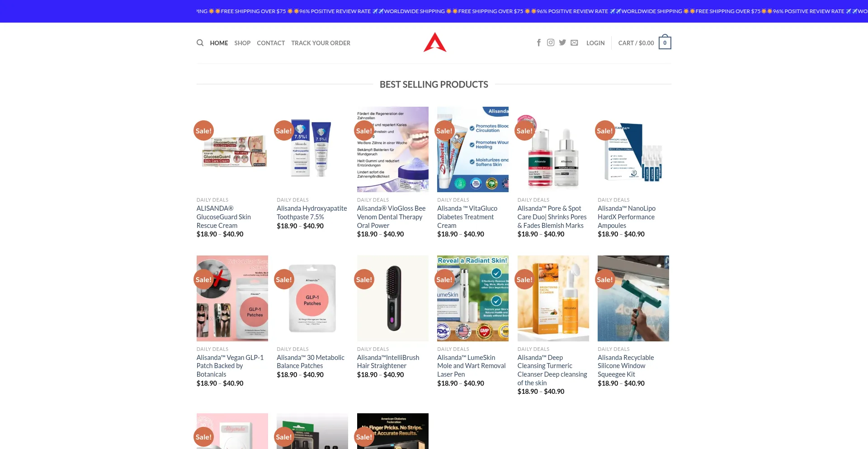Open Alisanda IntelliBrush Hair Straightener link
The image size is (868, 449).
388,362
